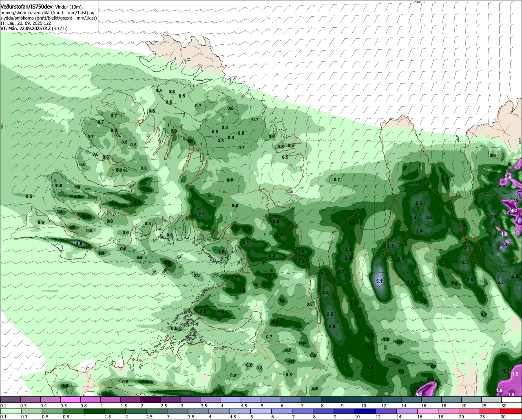Pick the white 30 swatch in the upper legend
Viewport: 522px width, 420px height.
(512, 400)
